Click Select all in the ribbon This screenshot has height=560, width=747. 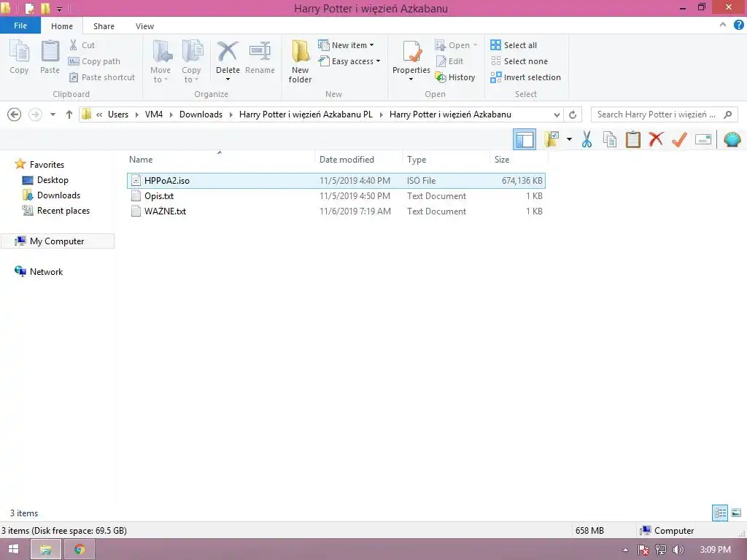(514, 45)
